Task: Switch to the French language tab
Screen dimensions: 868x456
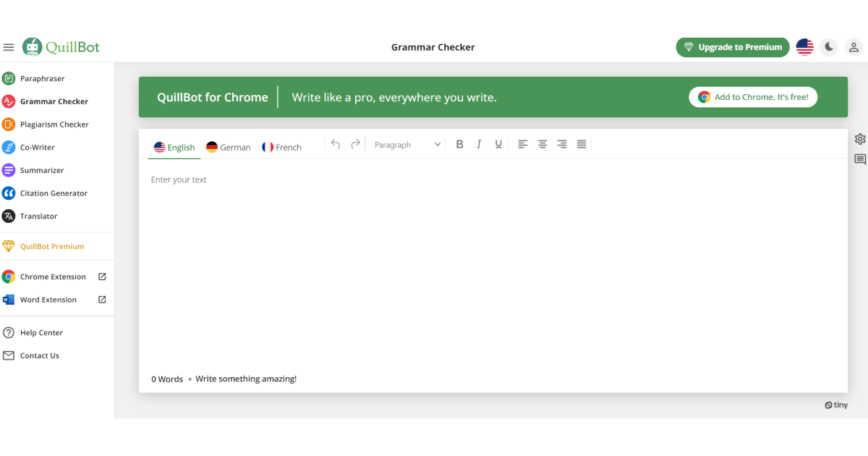Action: click(x=281, y=147)
